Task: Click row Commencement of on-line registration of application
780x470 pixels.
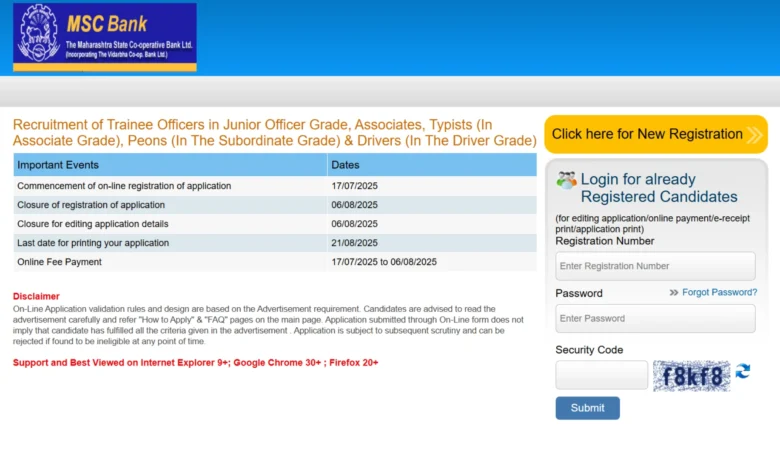Action: pyautogui.click(x=275, y=186)
